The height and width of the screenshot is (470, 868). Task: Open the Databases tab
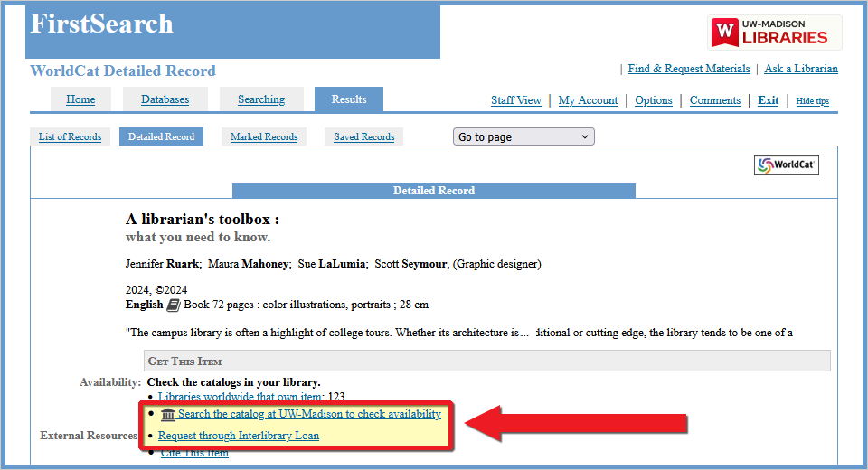click(165, 99)
